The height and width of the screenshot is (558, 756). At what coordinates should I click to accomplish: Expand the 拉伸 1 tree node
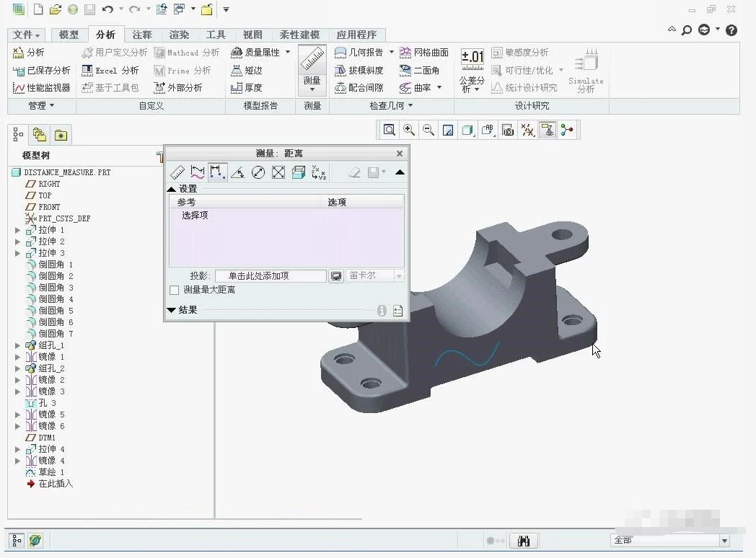pos(18,230)
